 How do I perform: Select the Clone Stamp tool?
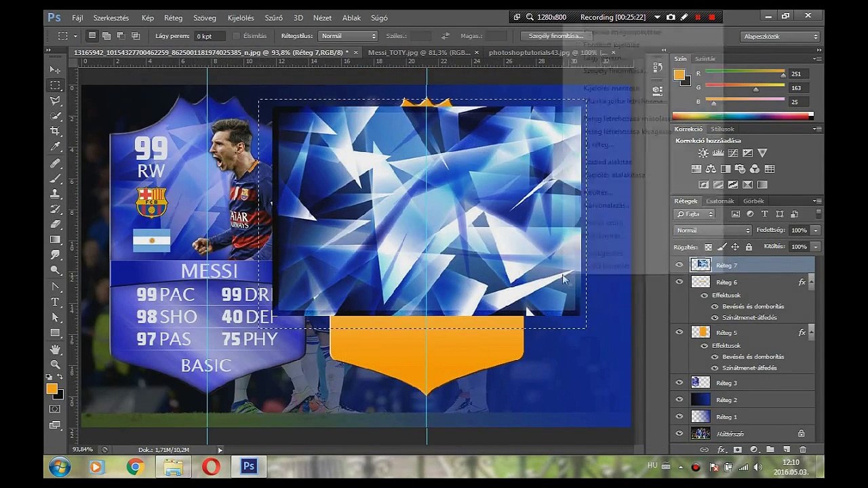(x=55, y=194)
